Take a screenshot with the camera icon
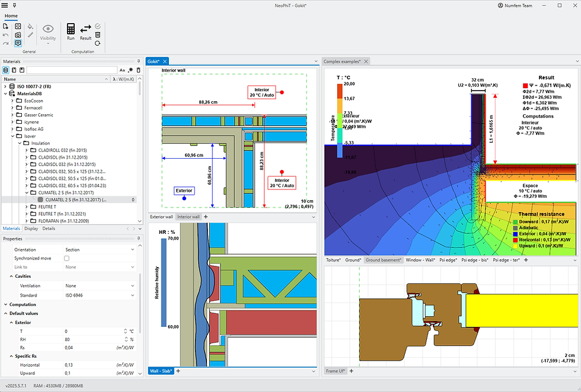The width and height of the screenshot is (581, 392). (18, 35)
